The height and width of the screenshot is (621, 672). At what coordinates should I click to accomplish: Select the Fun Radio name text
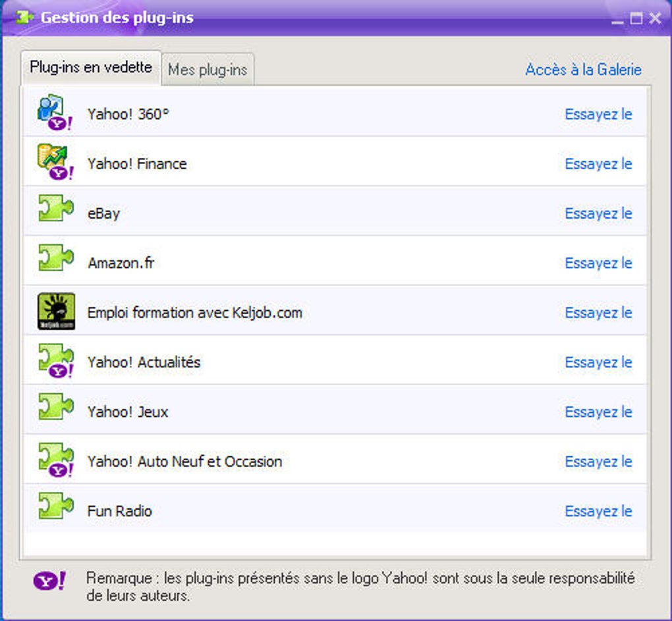click(119, 512)
